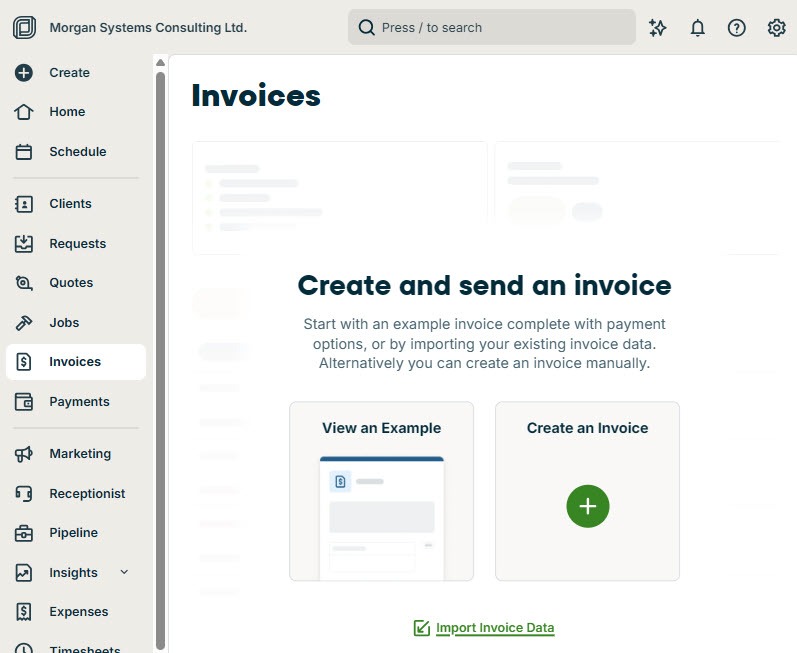Click the Schedule calendar icon
Image resolution: width=797 pixels, height=653 pixels.
coord(24,151)
